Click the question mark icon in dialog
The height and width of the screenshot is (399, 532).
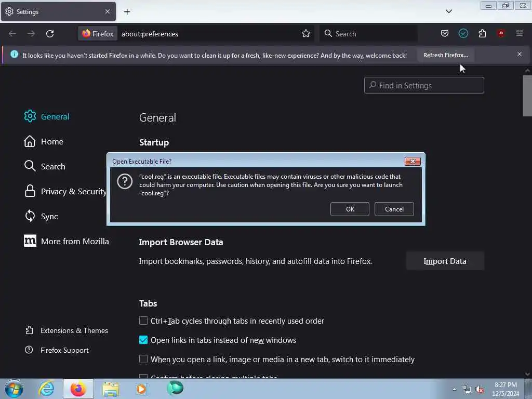point(125,181)
